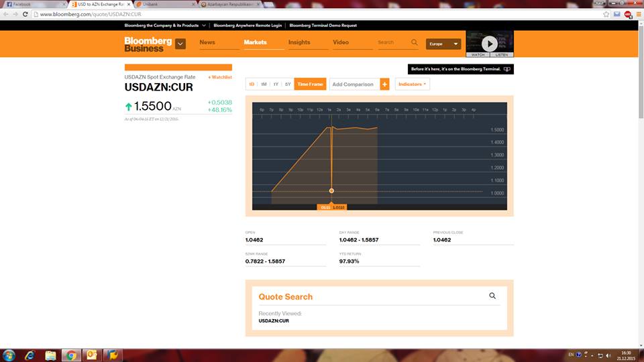Add USDAZN to Watchlist
This screenshot has width=644, height=362.
point(220,77)
